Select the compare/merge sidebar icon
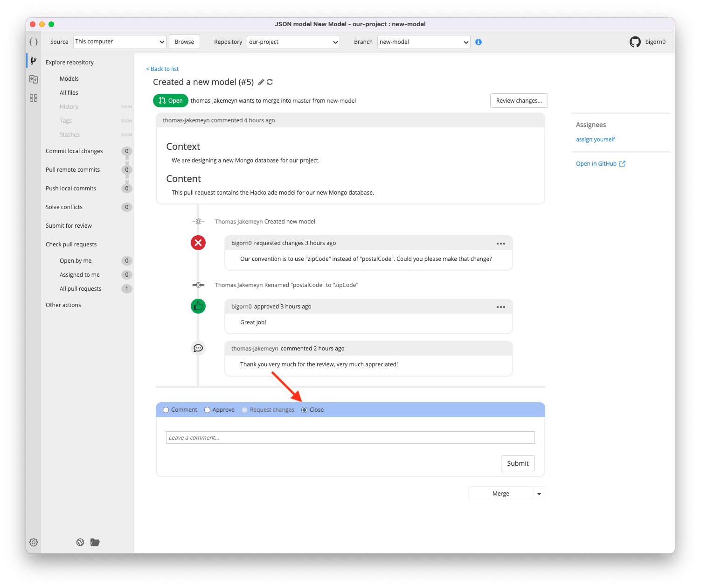Viewport: 701px width, 588px height. tap(33, 79)
